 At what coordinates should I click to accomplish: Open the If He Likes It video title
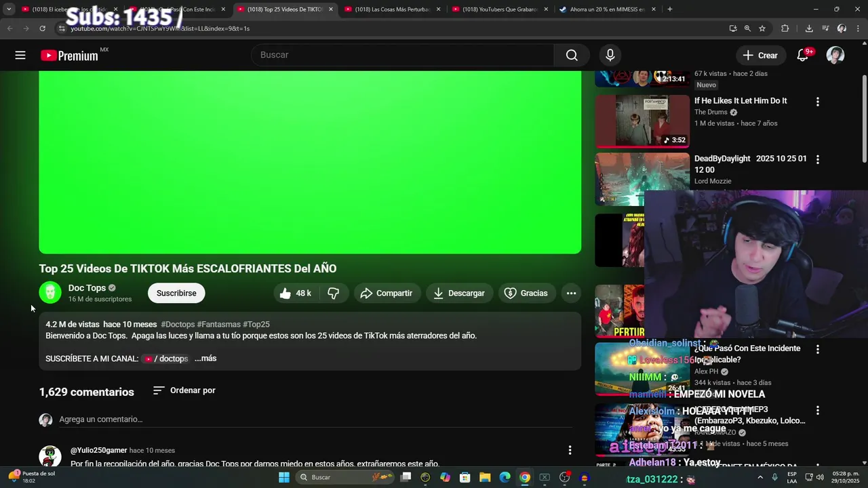741,101
